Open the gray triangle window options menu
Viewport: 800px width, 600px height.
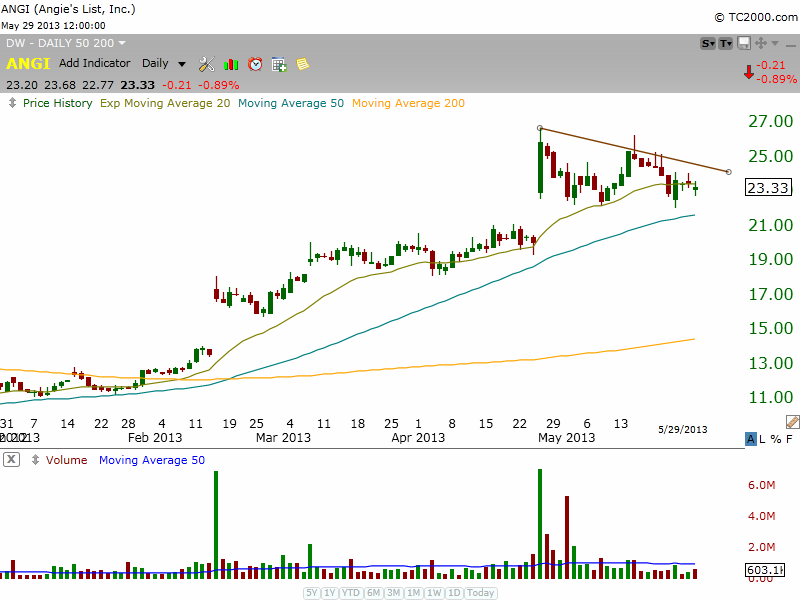(775, 44)
